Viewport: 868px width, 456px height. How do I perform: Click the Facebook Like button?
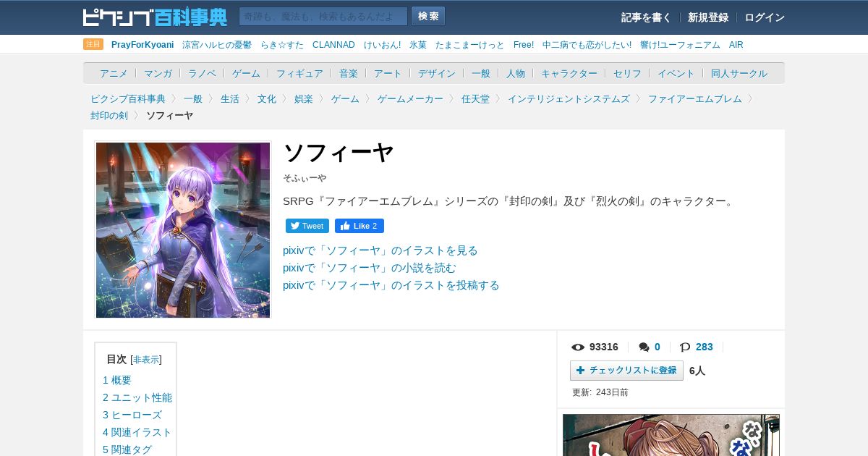point(359,226)
